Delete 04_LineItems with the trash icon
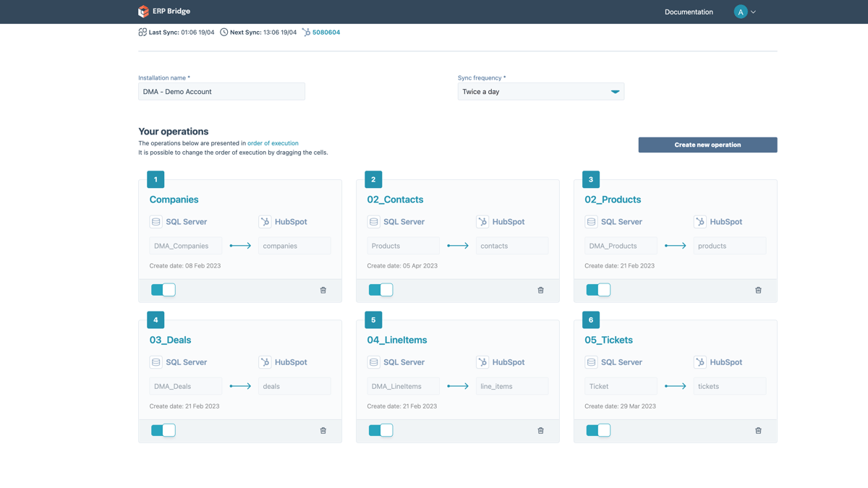The height and width of the screenshot is (488, 868). tap(540, 430)
